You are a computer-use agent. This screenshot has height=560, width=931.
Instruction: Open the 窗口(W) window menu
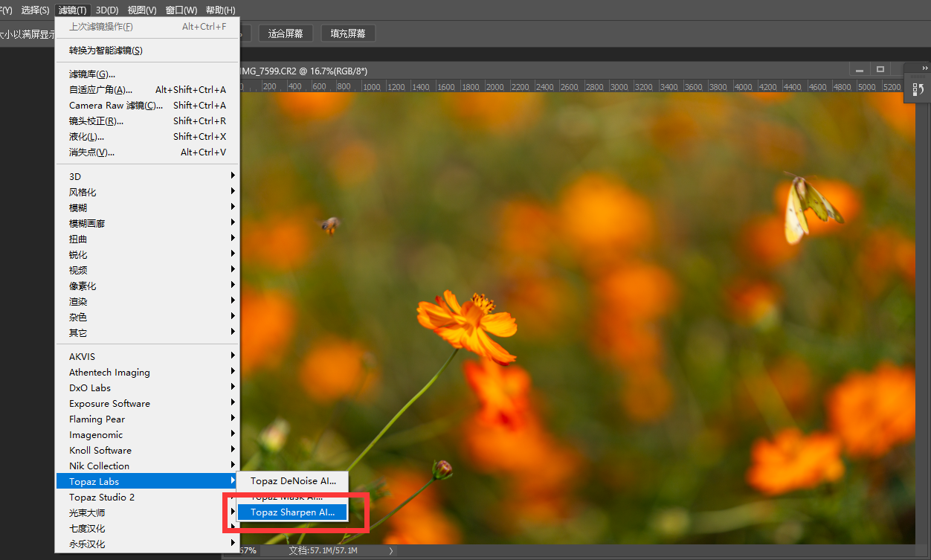(x=181, y=10)
